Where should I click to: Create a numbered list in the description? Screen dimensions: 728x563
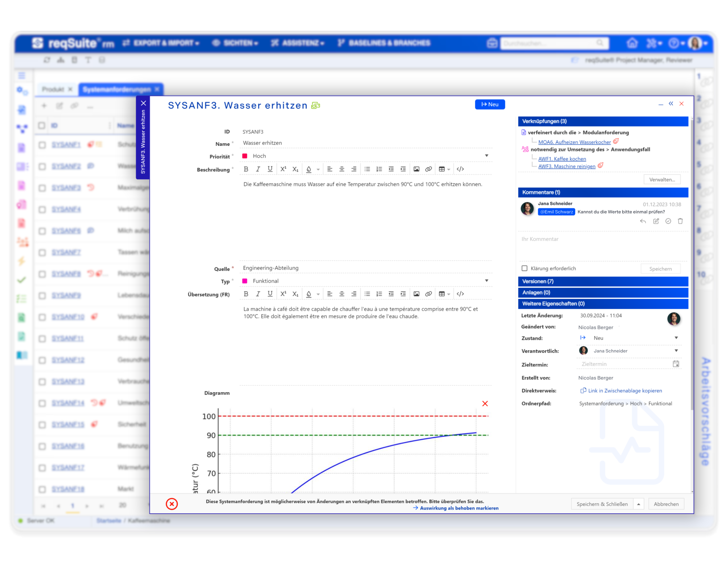[x=379, y=169]
